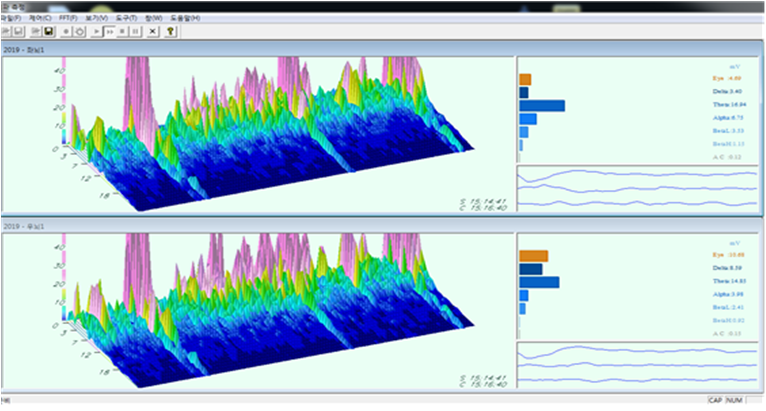Click the top panel's raw waveform strip
Viewport: 766px width, 411px height.
pyautogui.click(x=636, y=188)
